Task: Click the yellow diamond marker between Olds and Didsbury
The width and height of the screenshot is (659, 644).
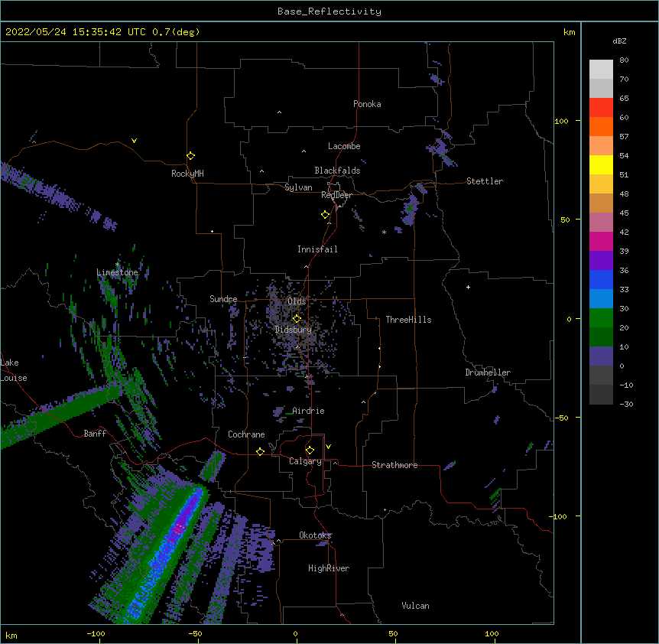Action: pyautogui.click(x=297, y=318)
